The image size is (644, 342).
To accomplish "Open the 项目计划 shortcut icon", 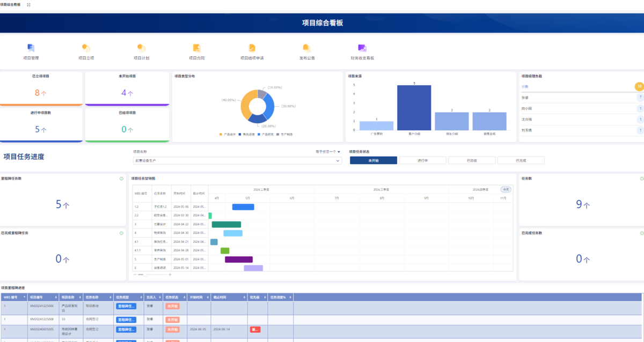I will [x=141, y=48].
